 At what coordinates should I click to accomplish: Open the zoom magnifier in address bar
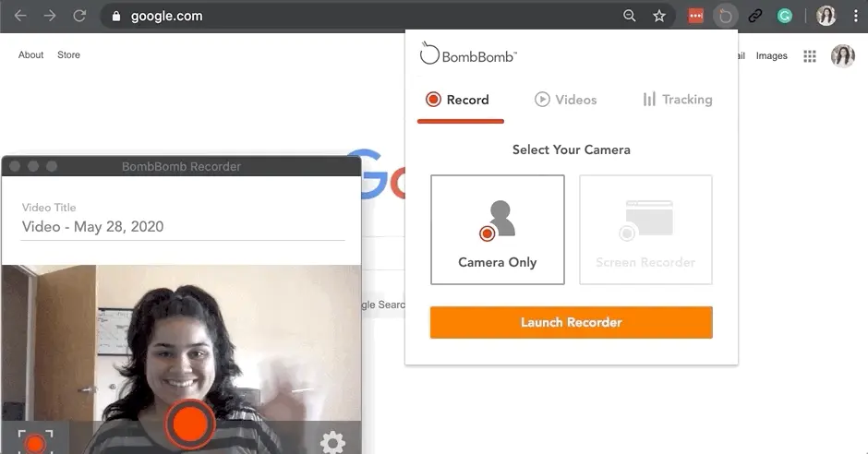pyautogui.click(x=630, y=16)
